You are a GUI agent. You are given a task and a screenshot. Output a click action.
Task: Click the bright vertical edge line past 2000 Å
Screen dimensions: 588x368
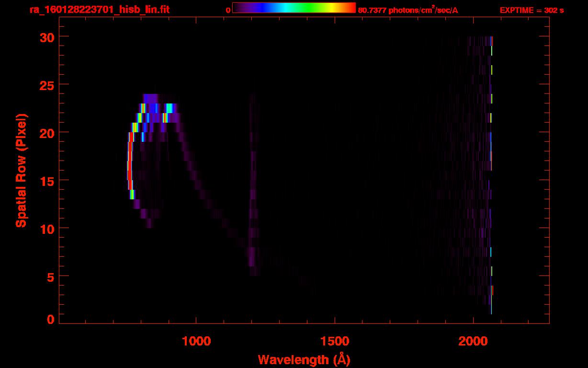(491, 175)
